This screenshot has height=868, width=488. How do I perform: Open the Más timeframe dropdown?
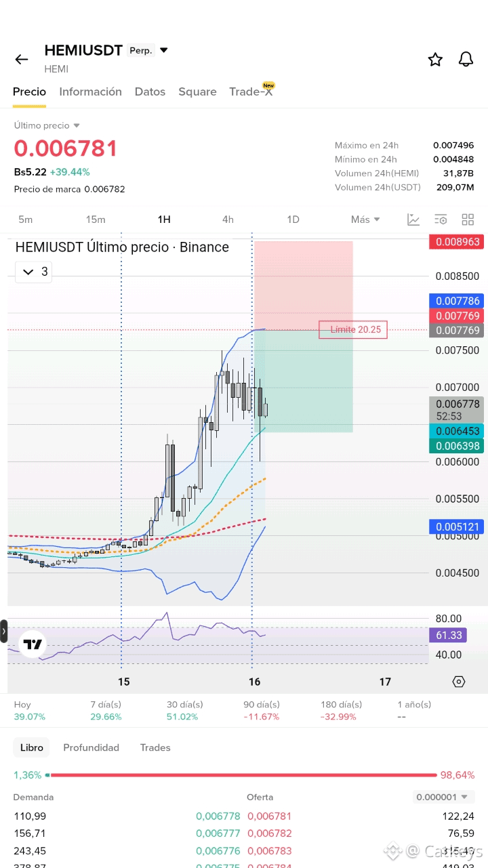pyautogui.click(x=365, y=220)
